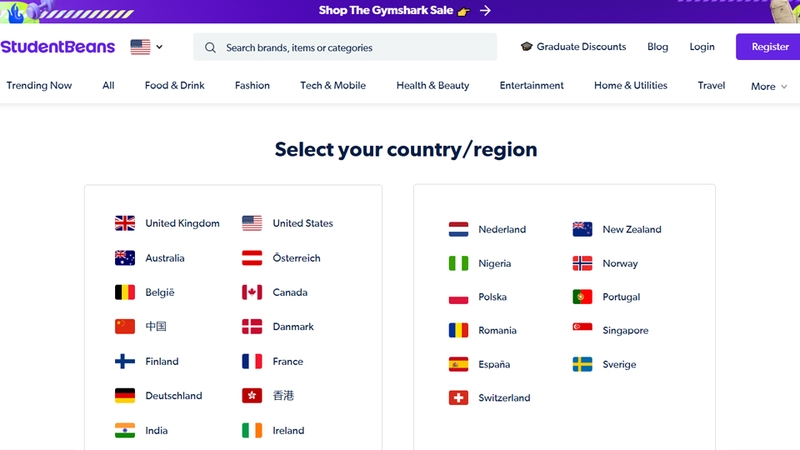Open the Trending Now category
Viewport: 800px width, 450px height.
pos(39,85)
